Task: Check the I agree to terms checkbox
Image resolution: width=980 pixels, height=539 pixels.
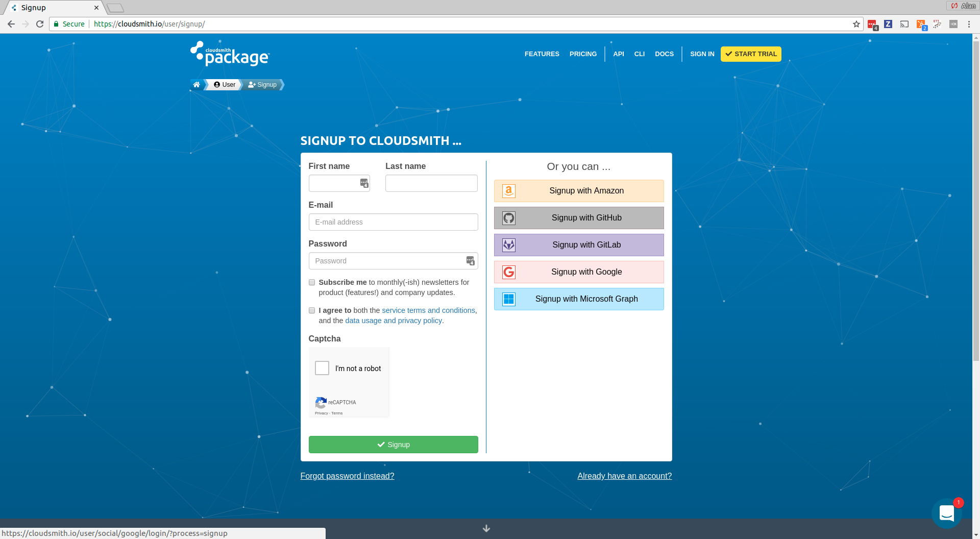Action: click(x=312, y=310)
